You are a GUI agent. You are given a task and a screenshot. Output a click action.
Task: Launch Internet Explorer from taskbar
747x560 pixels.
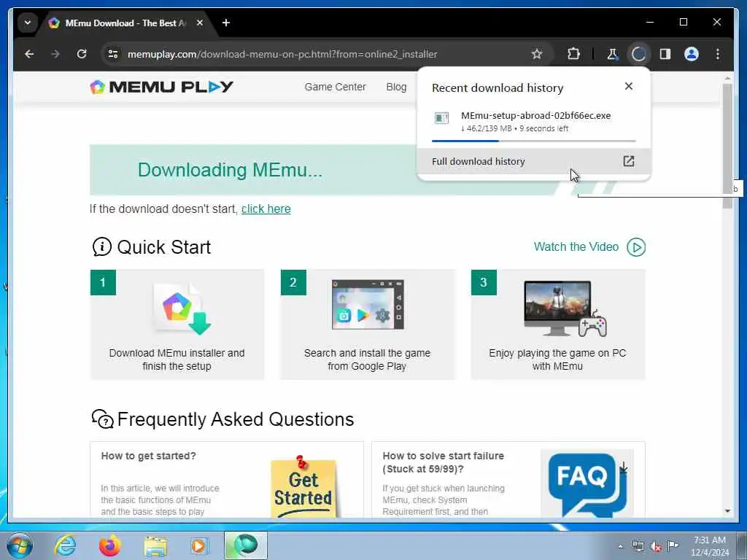pyautogui.click(x=65, y=545)
